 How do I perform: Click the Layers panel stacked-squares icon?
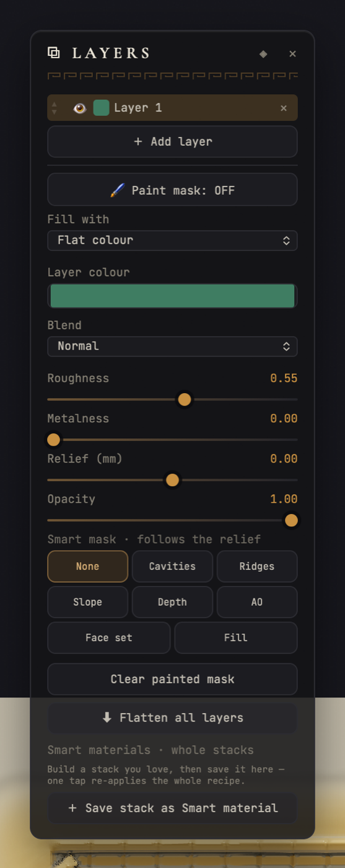54,53
